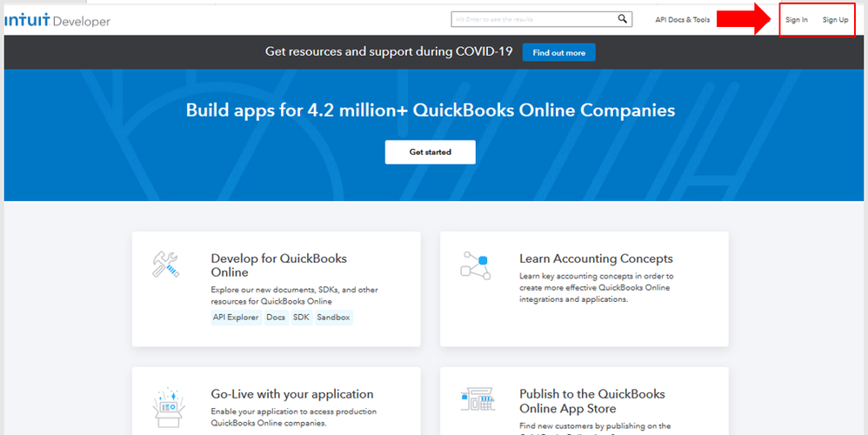
Task: Click the COVID-19 resources banner text
Action: pos(389,51)
